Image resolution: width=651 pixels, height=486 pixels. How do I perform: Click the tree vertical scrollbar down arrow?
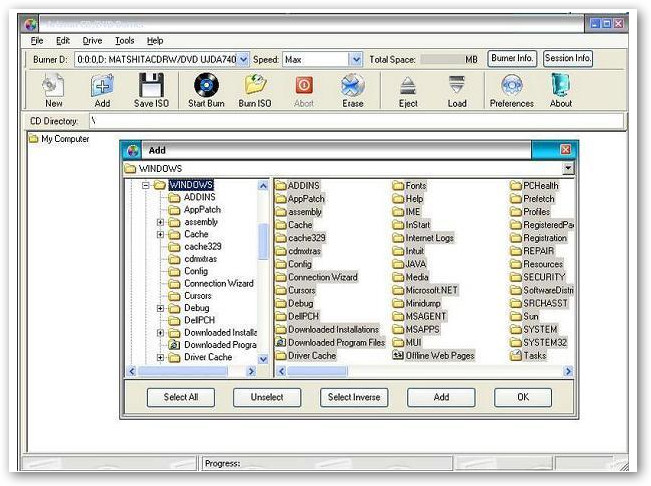pyautogui.click(x=263, y=359)
